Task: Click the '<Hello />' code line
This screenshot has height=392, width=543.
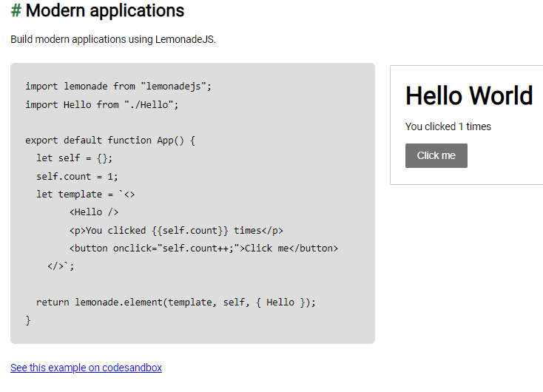Action: (x=94, y=212)
